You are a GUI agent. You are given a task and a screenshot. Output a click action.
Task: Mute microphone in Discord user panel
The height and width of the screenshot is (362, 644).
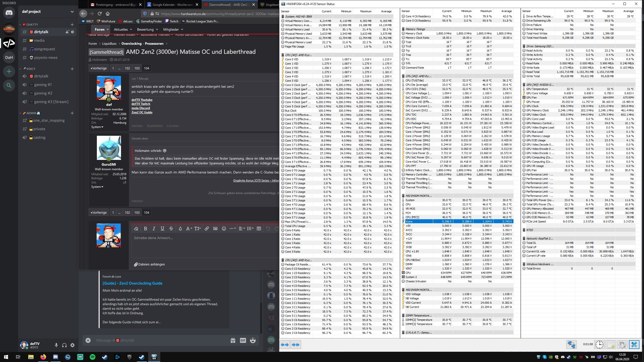(x=56, y=345)
